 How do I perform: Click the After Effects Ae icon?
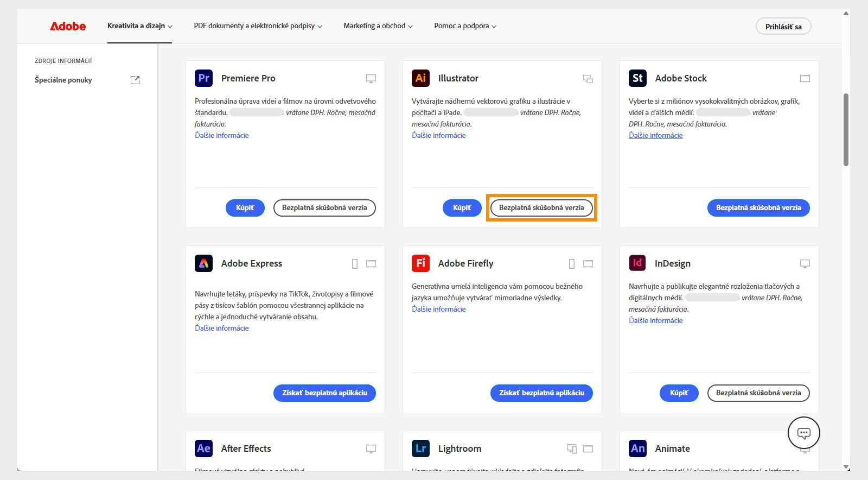click(203, 449)
